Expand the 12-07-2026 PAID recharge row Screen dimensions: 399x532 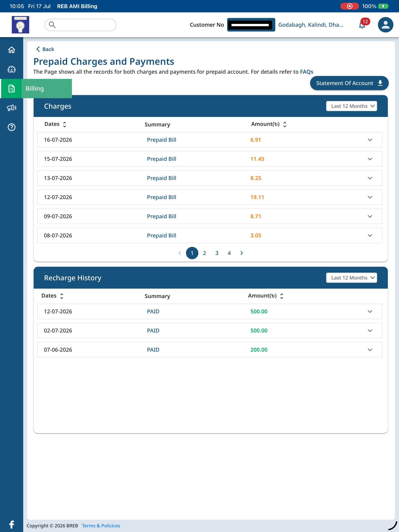coord(370,311)
